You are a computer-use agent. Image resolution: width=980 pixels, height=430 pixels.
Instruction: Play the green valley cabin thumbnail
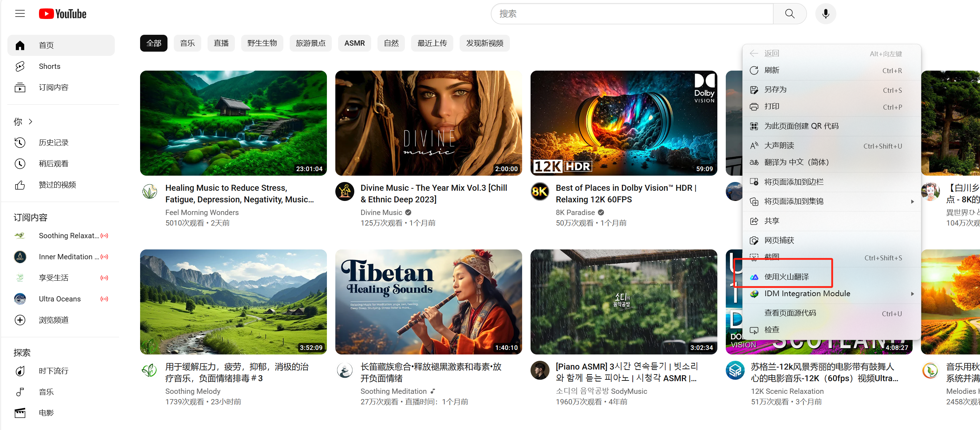click(233, 123)
